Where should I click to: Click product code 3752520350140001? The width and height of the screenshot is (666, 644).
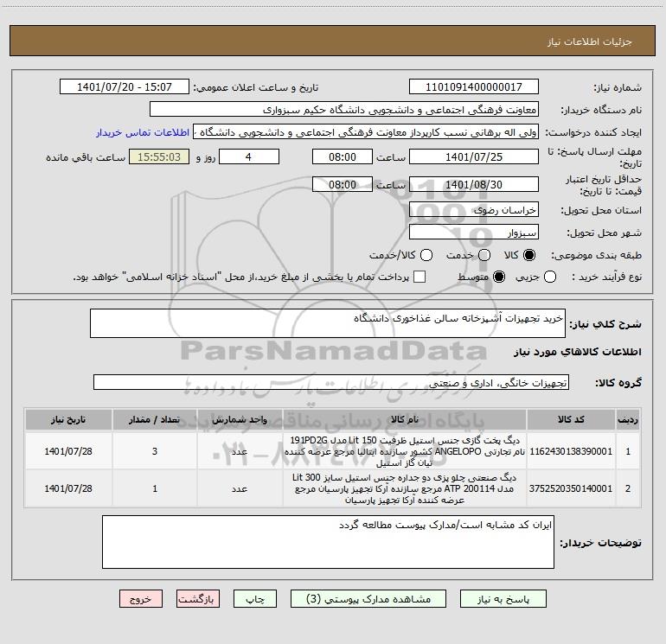pyautogui.click(x=571, y=488)
